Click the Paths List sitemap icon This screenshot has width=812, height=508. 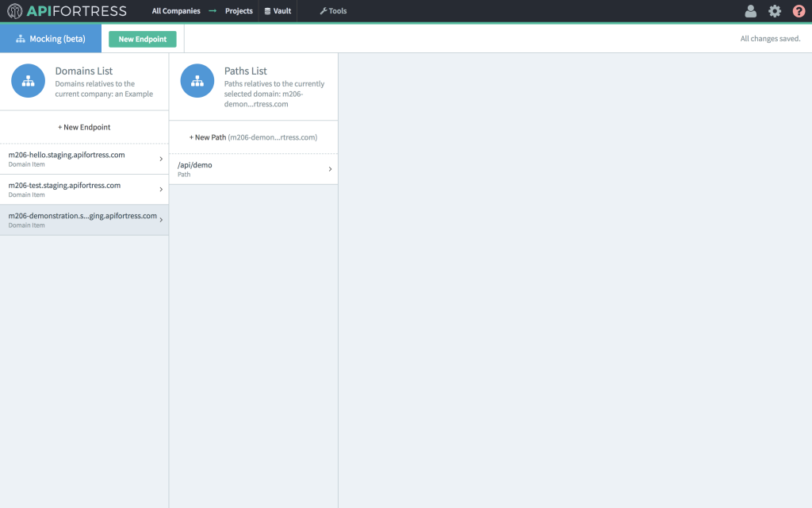point(197,80)
